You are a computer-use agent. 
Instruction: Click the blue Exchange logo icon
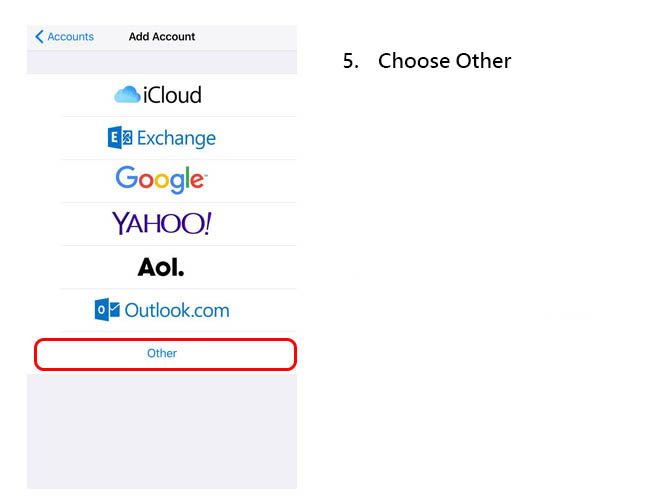tap(120, 137)
